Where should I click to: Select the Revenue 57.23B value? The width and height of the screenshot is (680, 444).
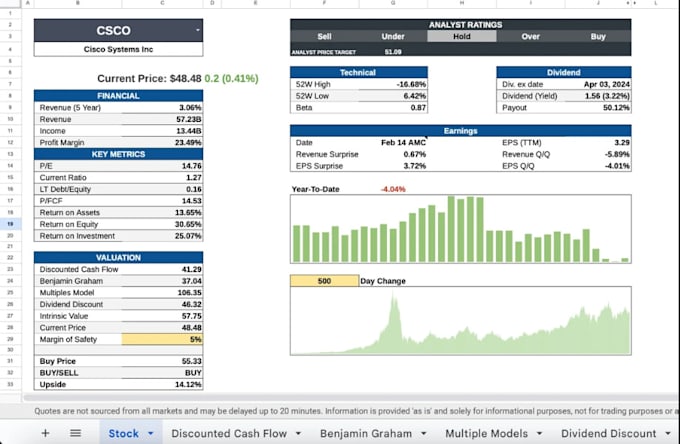[x=189, y=119]
